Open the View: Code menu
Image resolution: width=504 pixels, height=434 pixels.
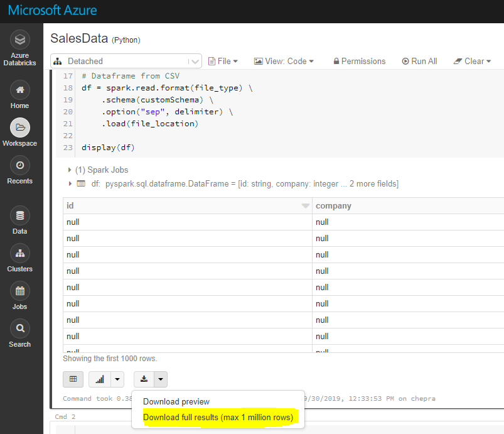tap(284, 61)
